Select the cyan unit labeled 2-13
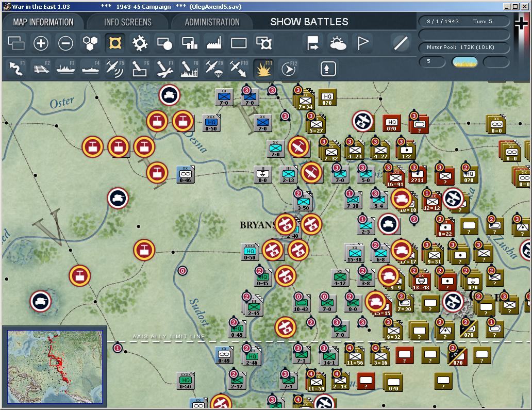532x410 pixels. pos(288,175)
